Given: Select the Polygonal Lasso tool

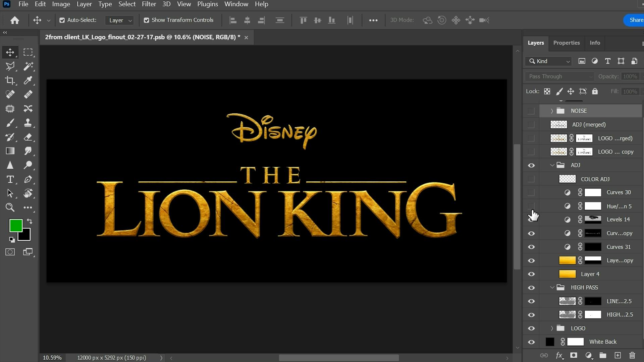Looking at the screenshot, I should [10, 66].
